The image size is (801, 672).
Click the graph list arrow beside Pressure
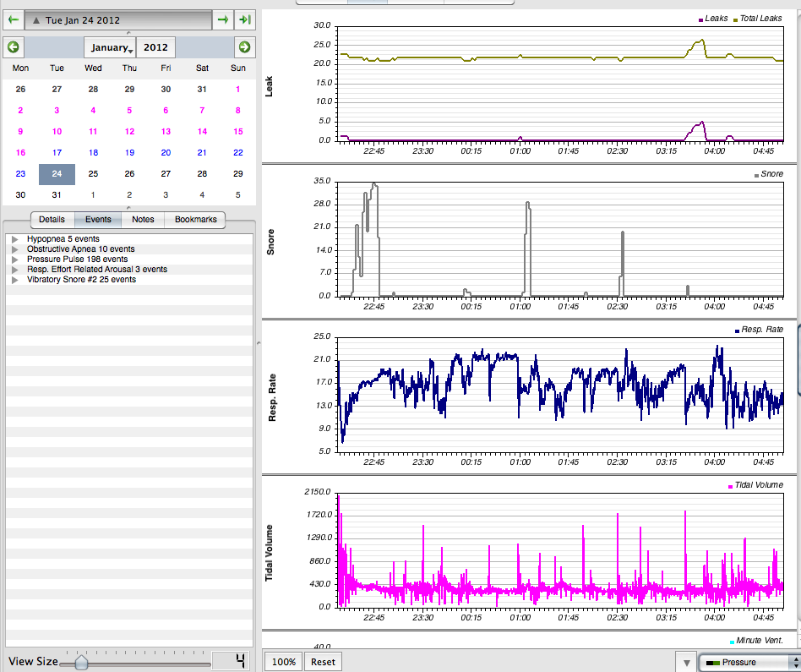point(686,662)
